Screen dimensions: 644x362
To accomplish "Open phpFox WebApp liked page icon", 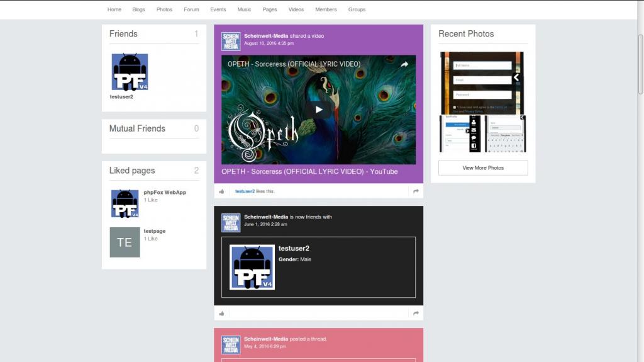I will pos(125,203).
